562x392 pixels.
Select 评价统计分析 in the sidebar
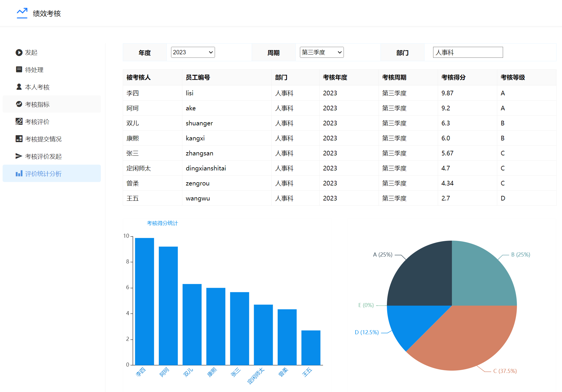[x=43, y=174]
